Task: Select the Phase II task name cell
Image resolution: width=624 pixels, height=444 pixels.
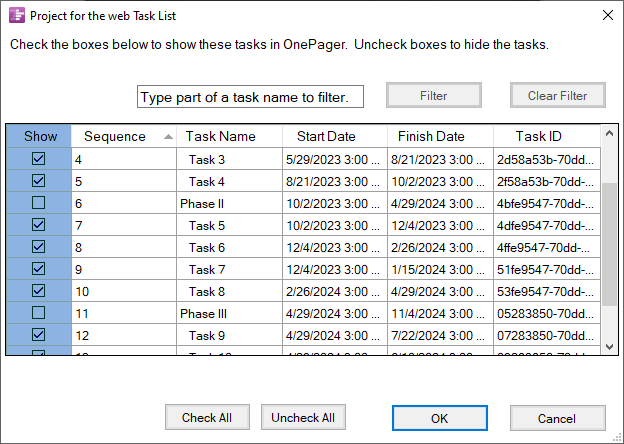Action: pyautogui.click(x=229, y=203)
